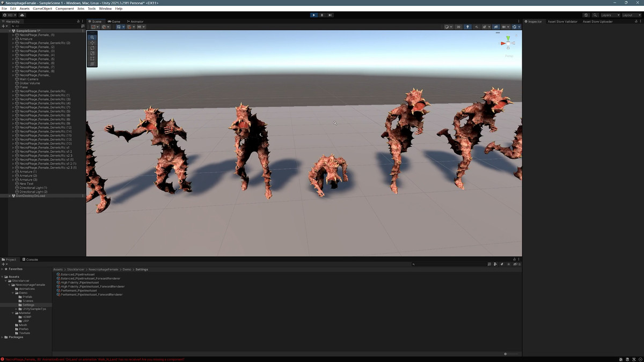Stop play mode with Play button
Screen dimensions: 644x362
point(314,15)
